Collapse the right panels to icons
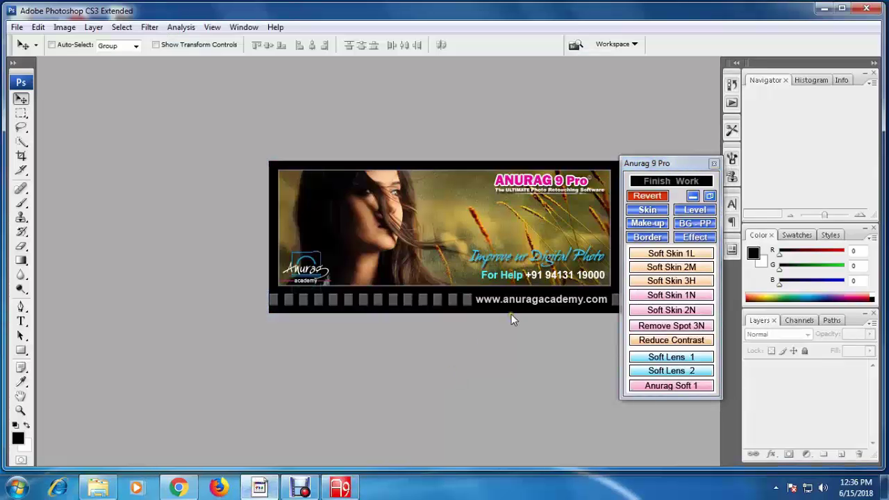This screenshot has height=500, width=889. [874, 63]
